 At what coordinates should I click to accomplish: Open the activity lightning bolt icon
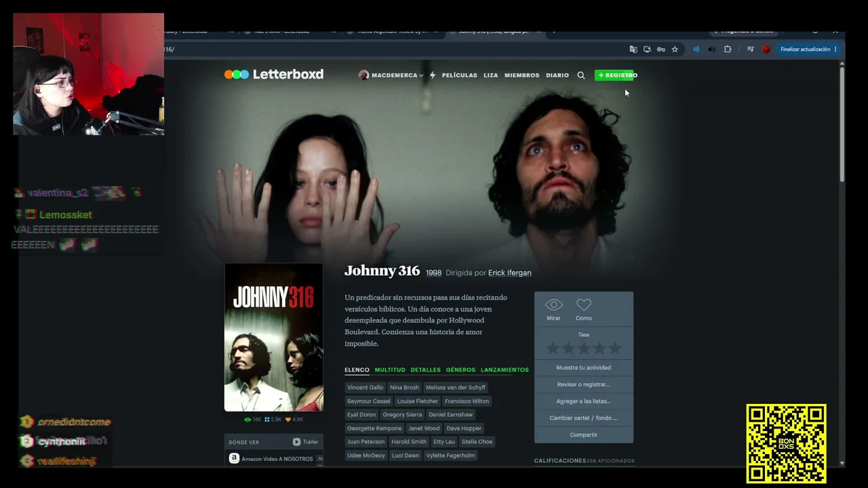(x=432, y=75)
